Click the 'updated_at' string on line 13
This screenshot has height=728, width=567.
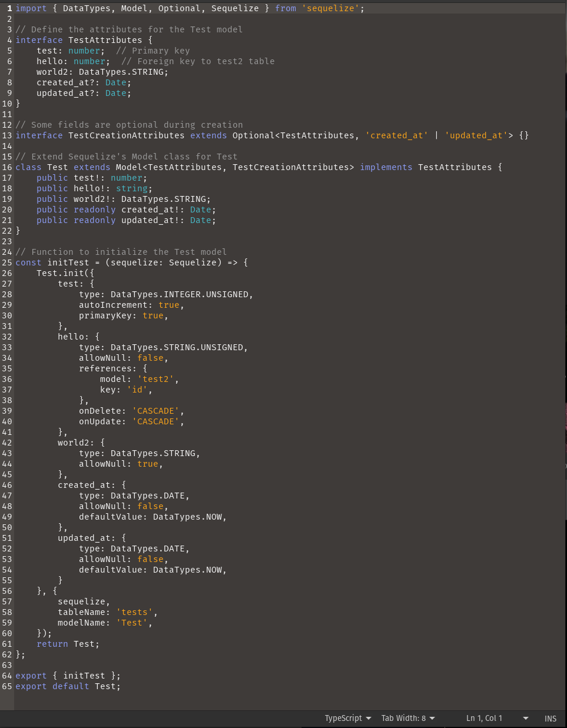click(x=476, y=135)
